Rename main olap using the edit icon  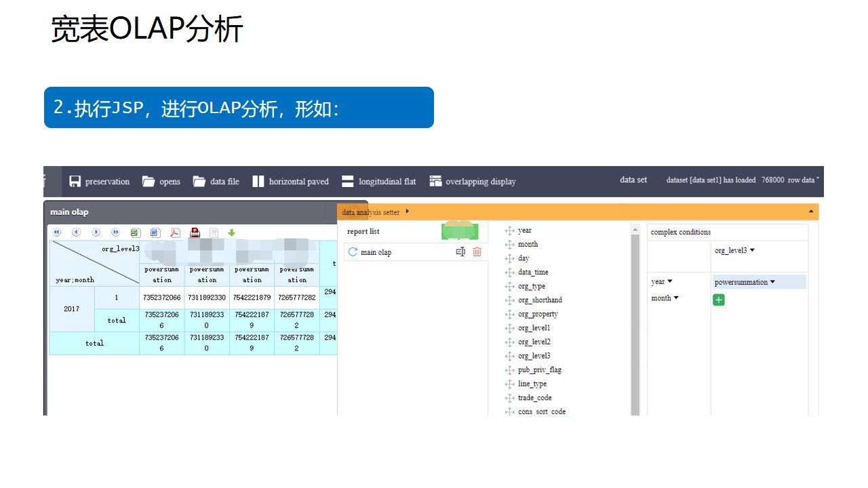pyautogui.click(x=460, y=252)
